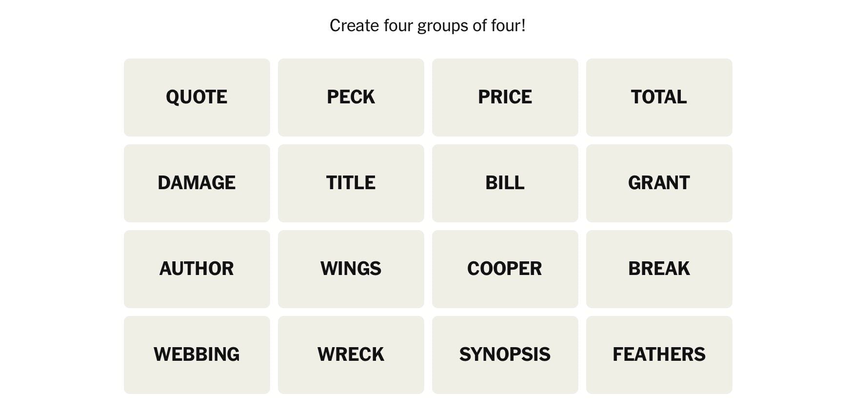The width and height of the screenshot is (868, 412).
Task: Select the SYNOPSIS word card
Action: 505,354
